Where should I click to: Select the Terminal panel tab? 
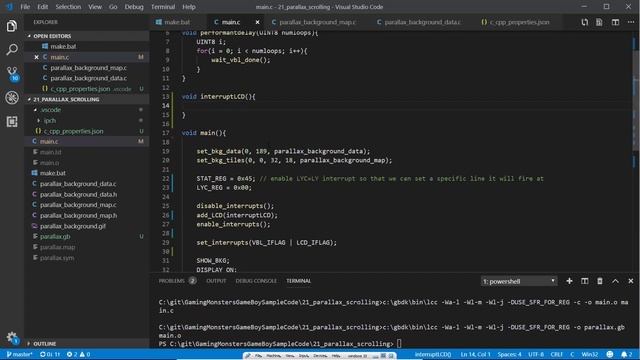[x=298, y=281]
